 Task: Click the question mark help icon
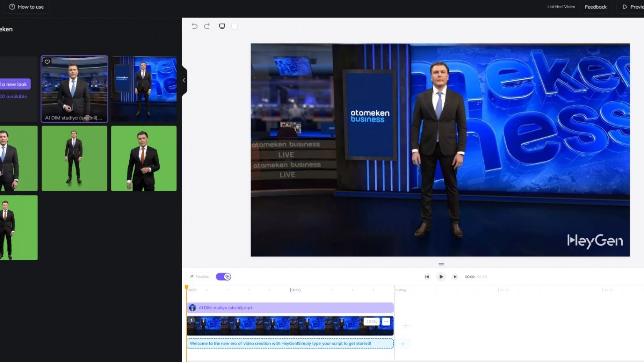coord(12,7)
